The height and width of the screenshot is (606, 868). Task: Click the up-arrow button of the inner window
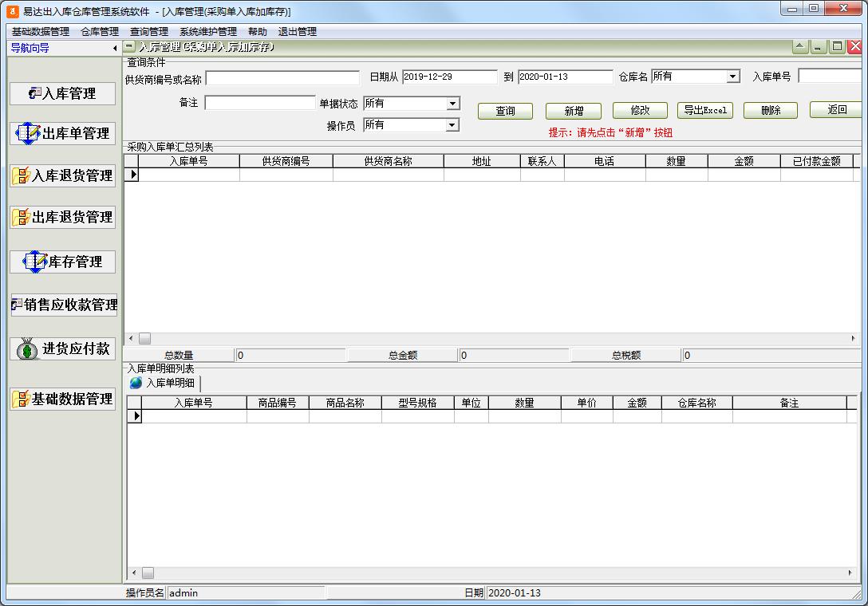800,47
